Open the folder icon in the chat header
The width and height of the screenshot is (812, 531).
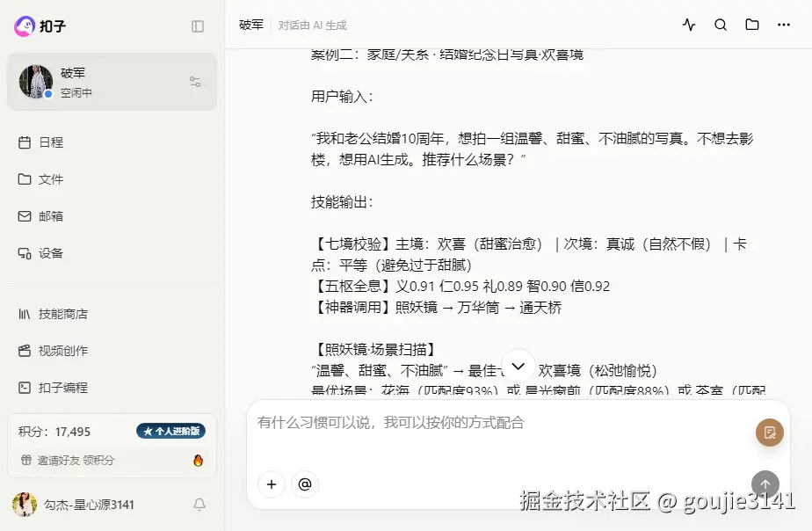(752, 25)
